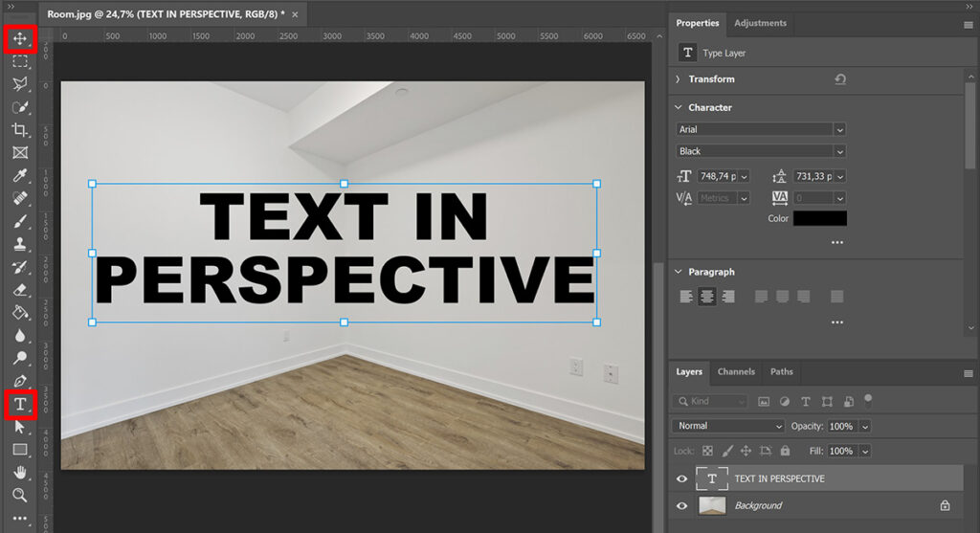Select the Eyedropper tool
The image size is (980, 533).
pos(20,175)
